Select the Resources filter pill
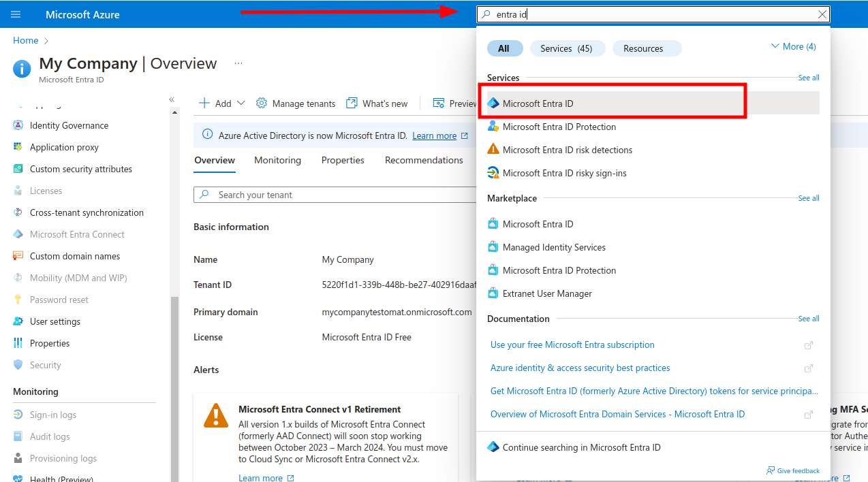The width and height of the screenshot is (868, 482). [x=642, y=48]
